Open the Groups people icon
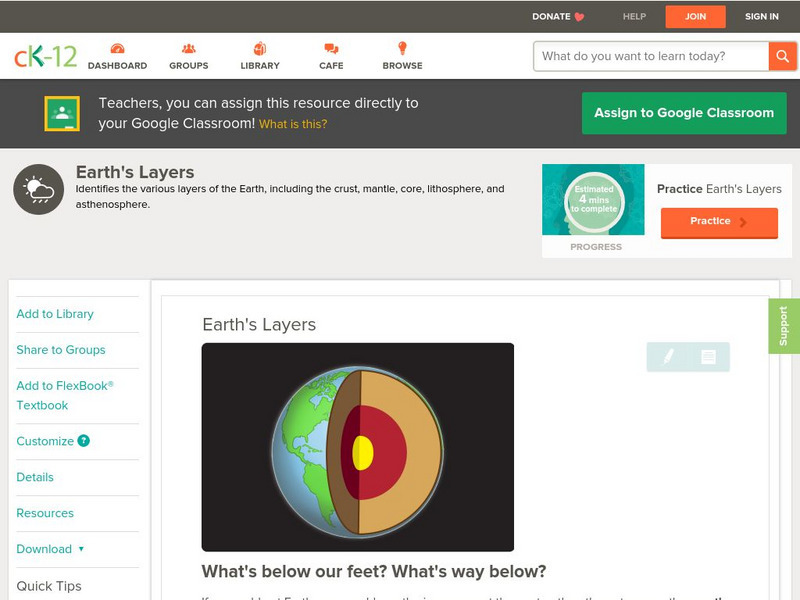Screen dimensions: 800x600 189,48
